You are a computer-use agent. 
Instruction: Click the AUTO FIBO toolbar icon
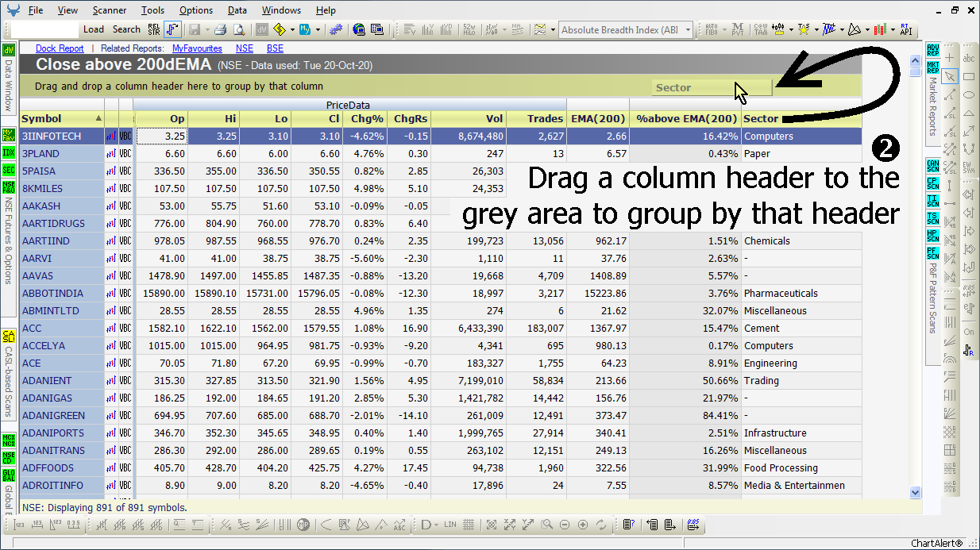(712, 29)
